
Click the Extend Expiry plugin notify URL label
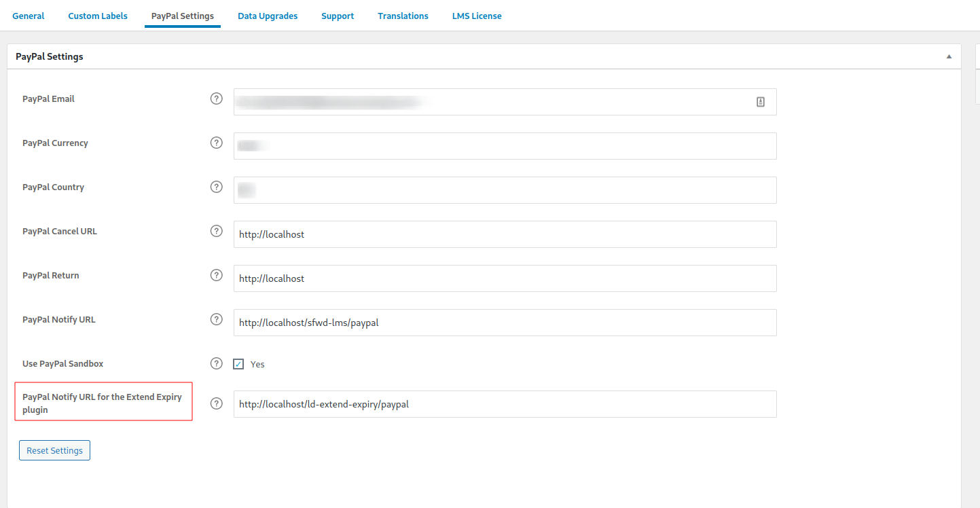tap(102, 403)
